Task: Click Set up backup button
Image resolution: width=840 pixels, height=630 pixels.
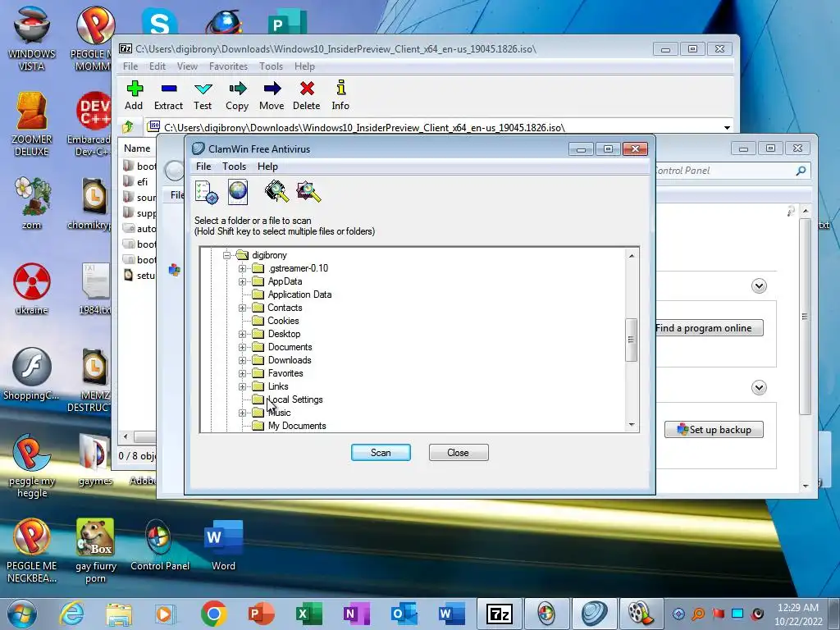Action: (714, 430)
